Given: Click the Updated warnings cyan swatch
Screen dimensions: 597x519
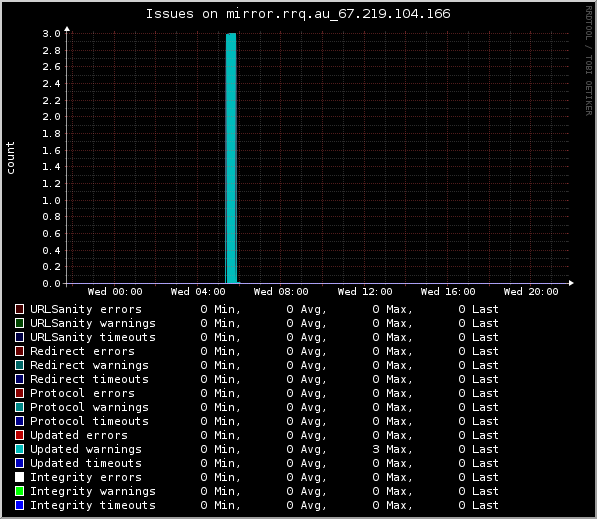Looking at the screenshot, I should pos(19,449).
